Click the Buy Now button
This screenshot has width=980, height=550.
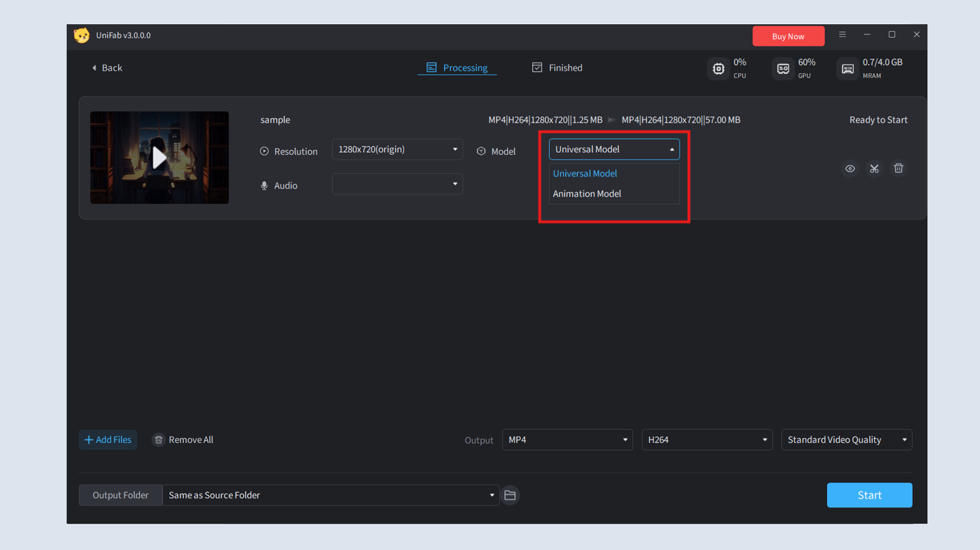(x=788, y=36)
